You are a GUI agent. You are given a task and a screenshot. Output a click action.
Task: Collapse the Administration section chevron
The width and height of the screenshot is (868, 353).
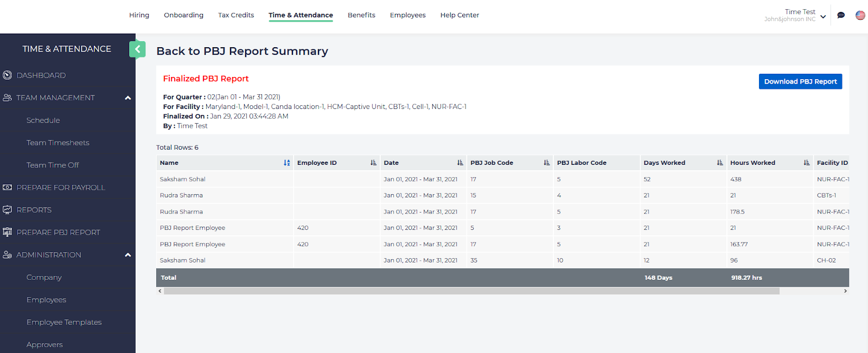128,255
